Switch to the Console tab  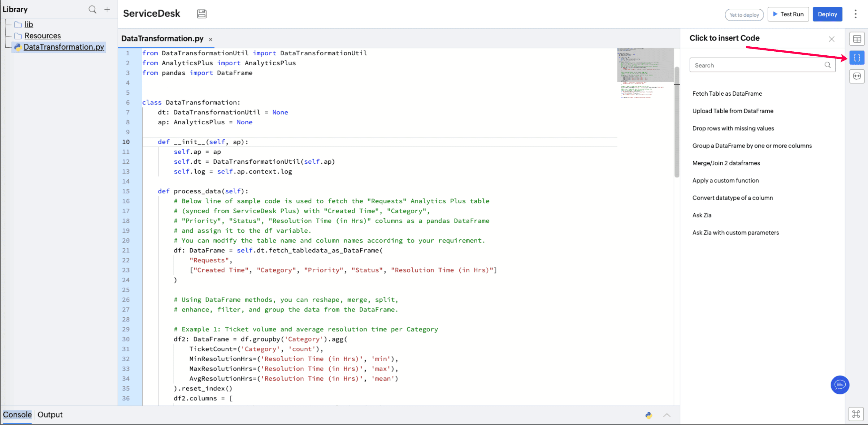pyautogui.click(x=17, y=414)
